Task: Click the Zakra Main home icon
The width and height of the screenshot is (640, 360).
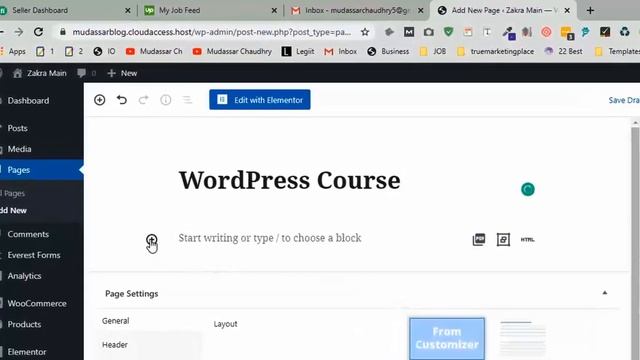Action: coord(17,73)
